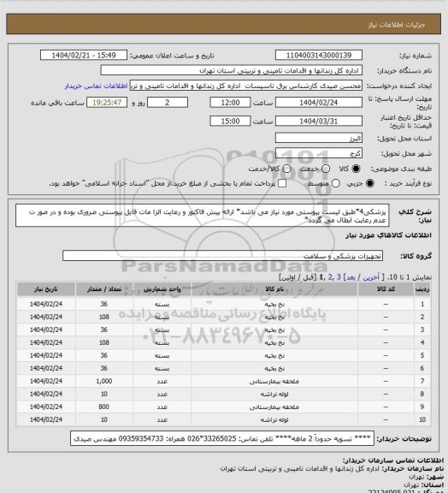Click the buyer organization name field
This screenshot has width=448, height=493.
(231, 70)
